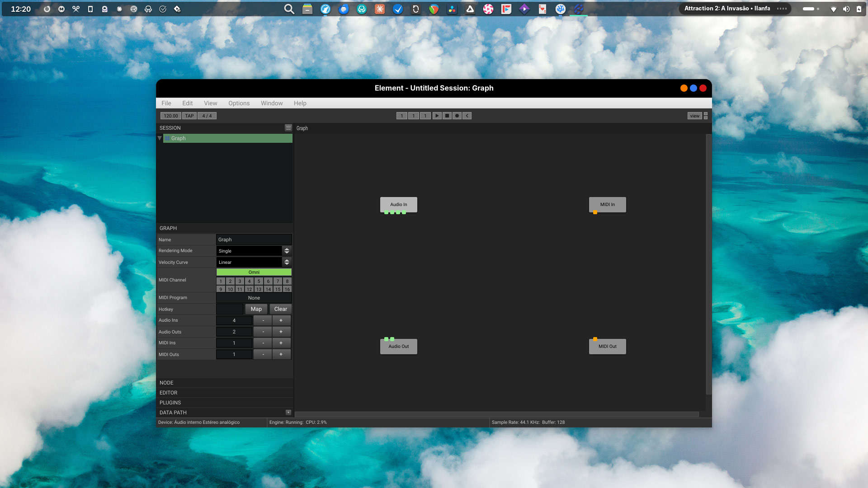Select the MIDI Out node
The width and height of the screenshot is (868, 488).
[x=607, y=347]
